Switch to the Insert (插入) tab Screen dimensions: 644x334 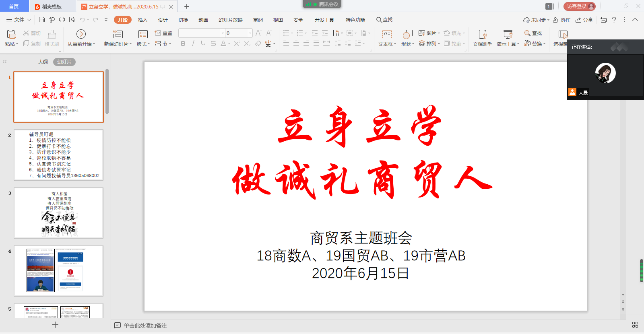coord(143,20)
